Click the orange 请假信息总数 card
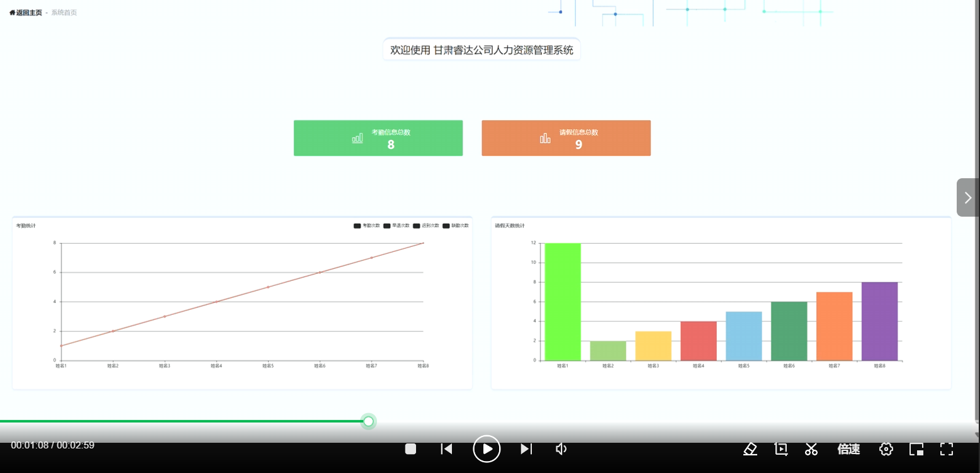 (566, 138)
